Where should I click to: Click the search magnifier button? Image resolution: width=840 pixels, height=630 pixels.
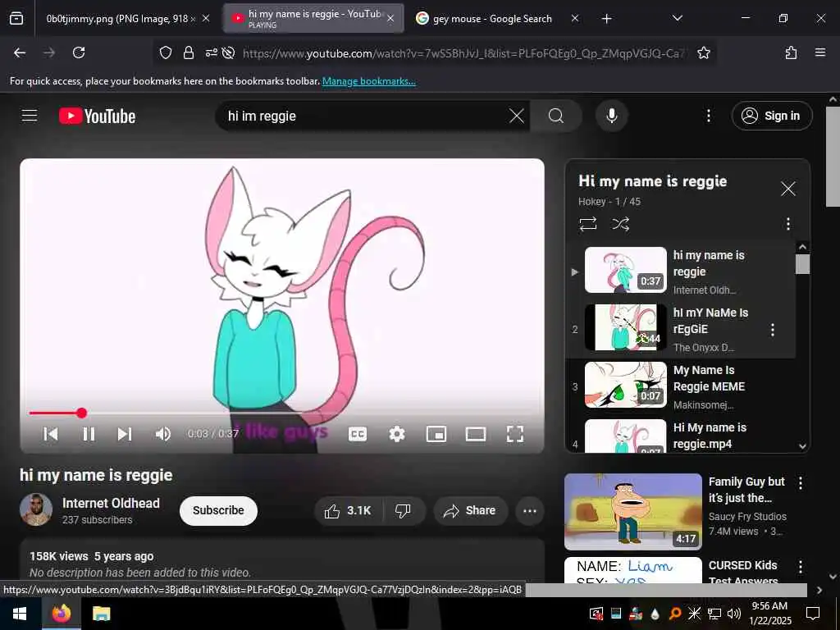click(x=556, y=116)
